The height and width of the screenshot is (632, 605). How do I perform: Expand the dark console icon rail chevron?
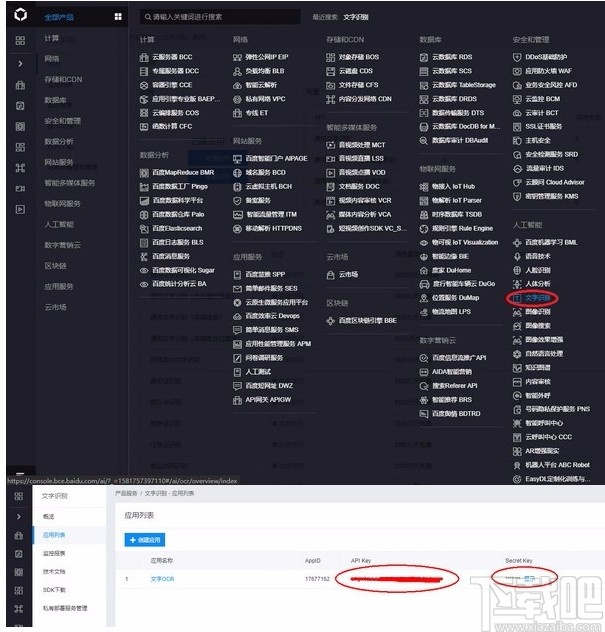point(20,64)
